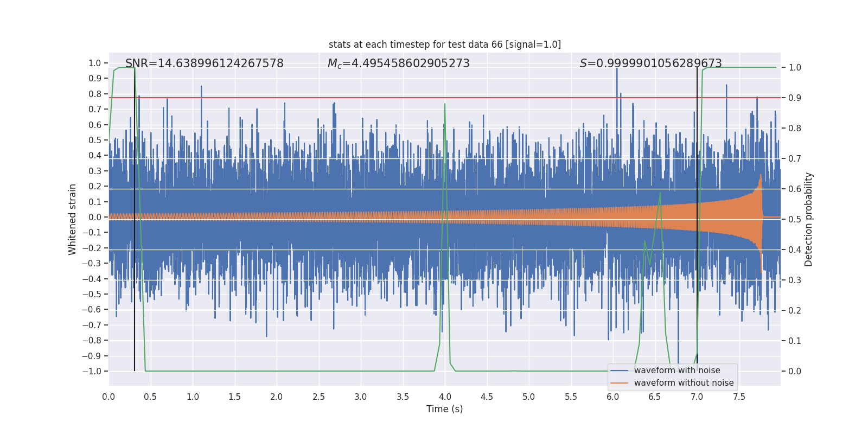The image size is (868, 434).
Task: Click the 'Whitened strain' y-axis label
Action: coord(72,219)
